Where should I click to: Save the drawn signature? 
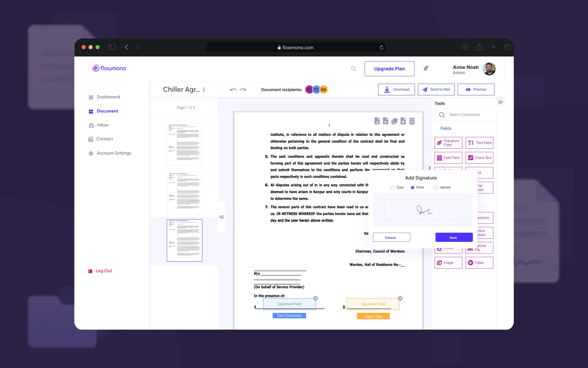pos(454,237)
